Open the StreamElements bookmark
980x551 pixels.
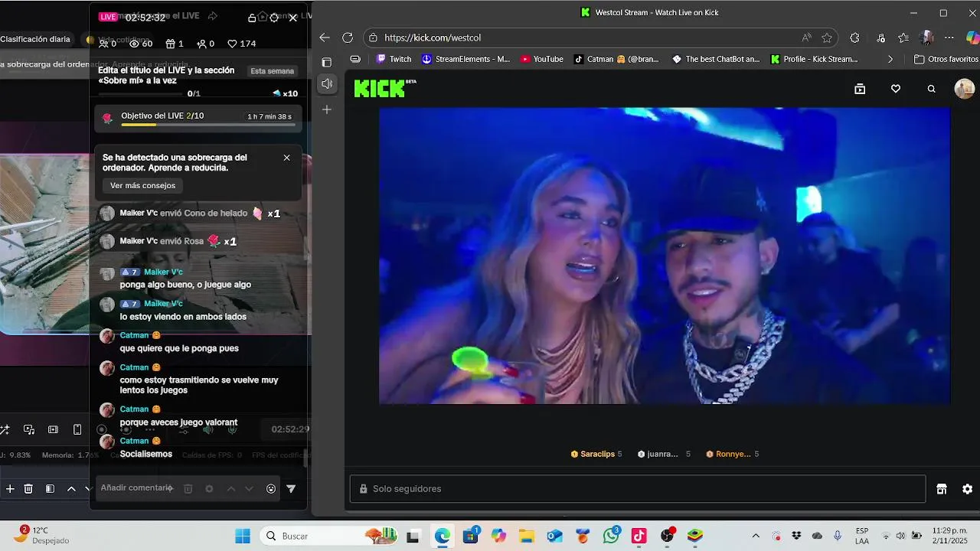pyautogui.click(x=466, y=59)
